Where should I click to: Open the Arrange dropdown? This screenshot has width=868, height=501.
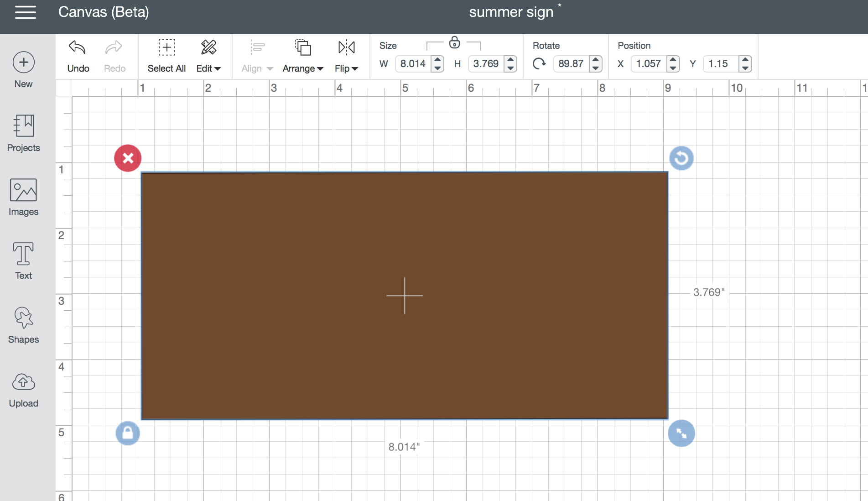point(303,56)
